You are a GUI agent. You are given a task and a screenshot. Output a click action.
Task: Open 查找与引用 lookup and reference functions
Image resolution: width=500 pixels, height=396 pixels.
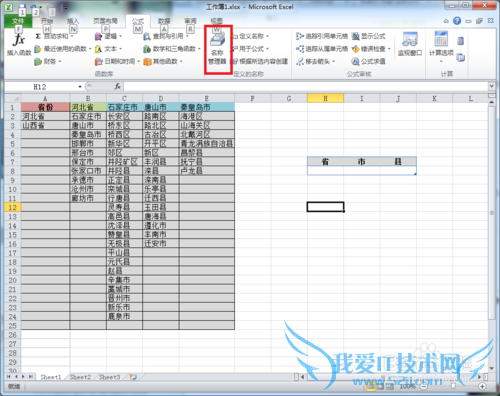165,36
